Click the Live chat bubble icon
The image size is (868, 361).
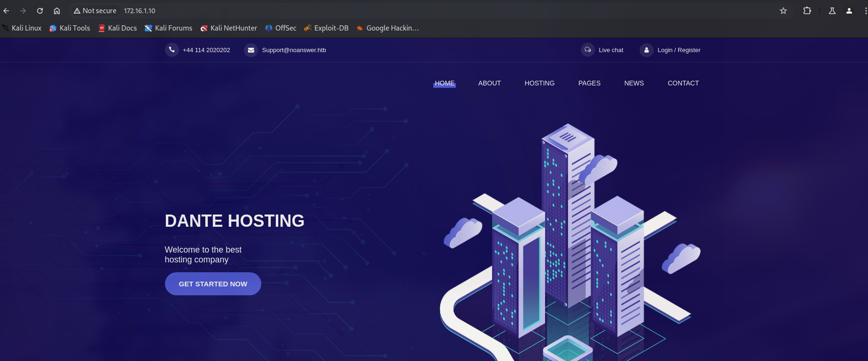tap(587, 50)
